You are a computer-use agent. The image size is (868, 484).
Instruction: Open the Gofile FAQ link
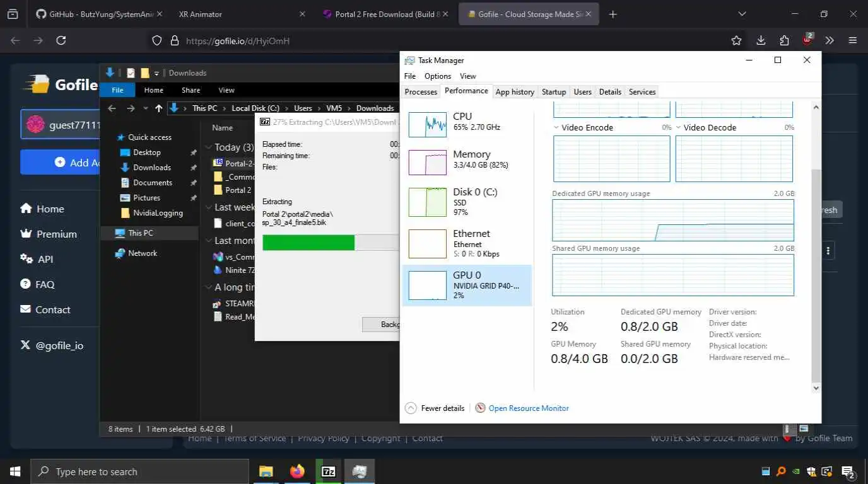37,284
